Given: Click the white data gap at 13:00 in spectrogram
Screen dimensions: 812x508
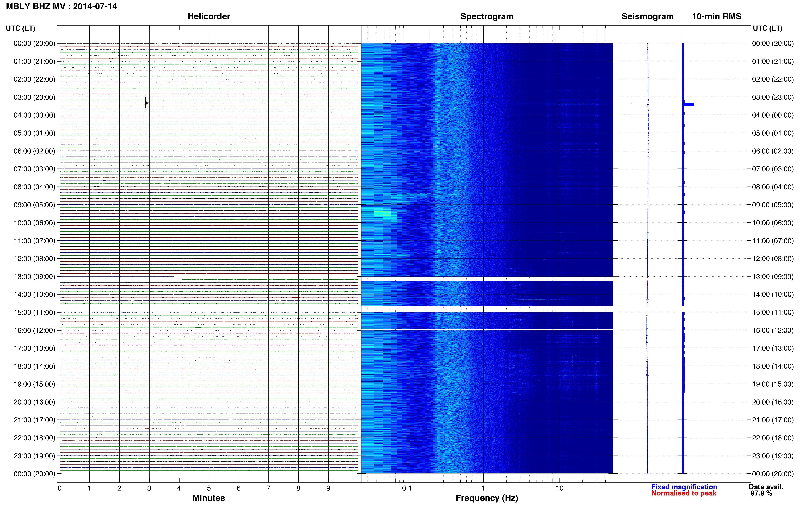Looking at the screenshot, I should (x=487, y=279).
